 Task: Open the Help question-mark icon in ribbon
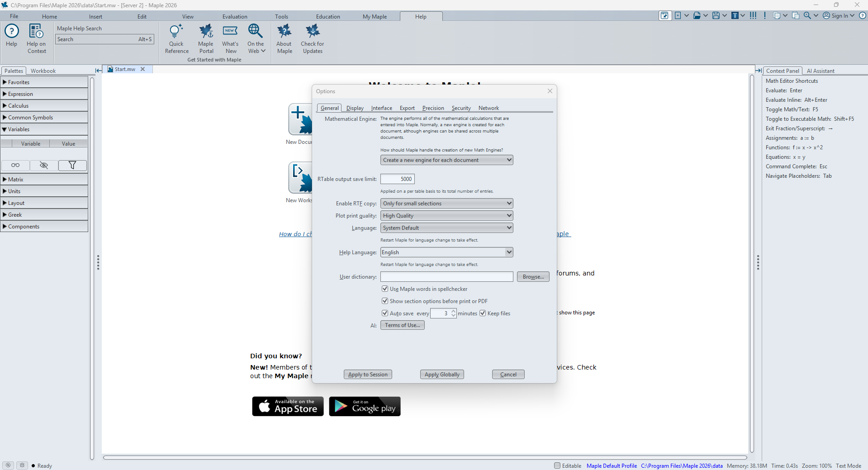point(11,32)
